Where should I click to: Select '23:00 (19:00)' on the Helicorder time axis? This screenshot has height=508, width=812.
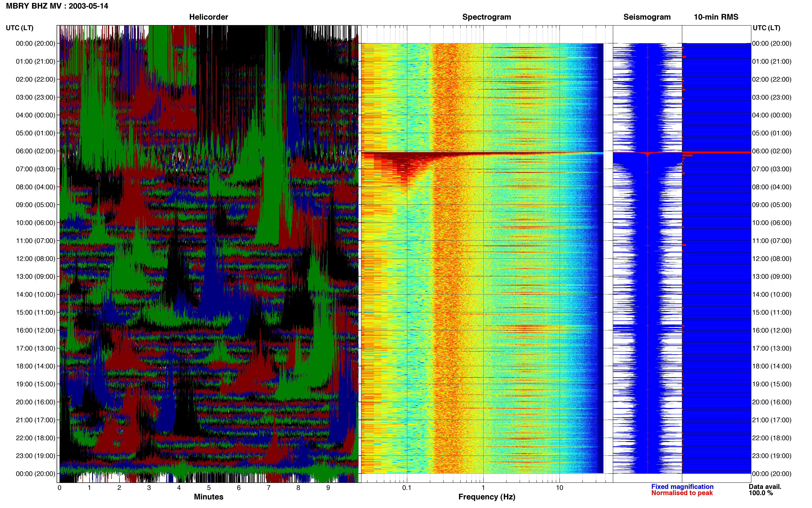(x=36, y=456)
